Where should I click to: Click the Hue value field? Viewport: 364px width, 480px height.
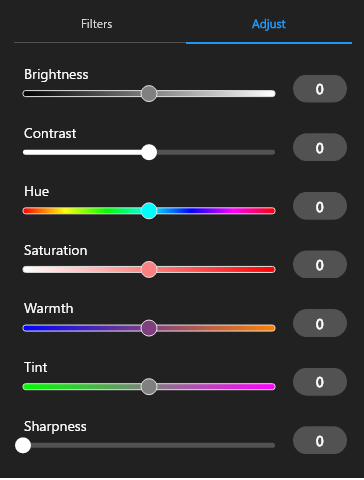tap(320, 206)
